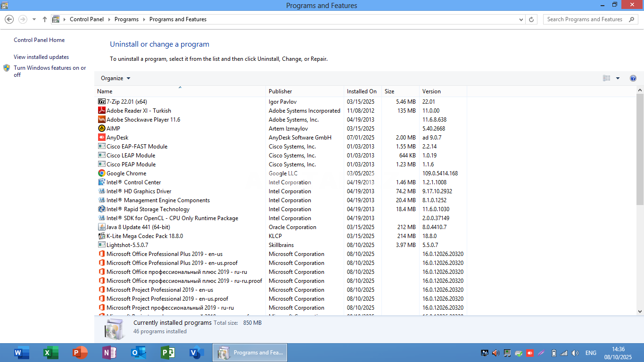
Task: Click the change view icon
Action: click(x=607, y=78)
